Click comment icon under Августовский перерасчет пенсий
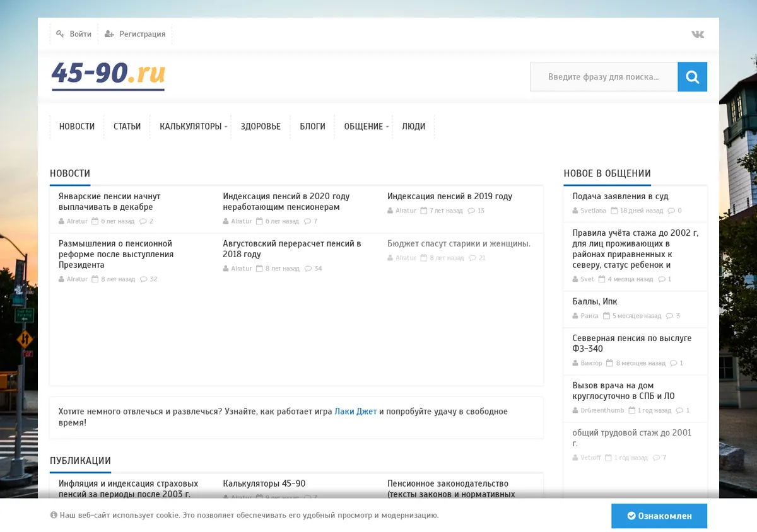The width and height of the screenshot is (757, 532). tap(308, 269)
